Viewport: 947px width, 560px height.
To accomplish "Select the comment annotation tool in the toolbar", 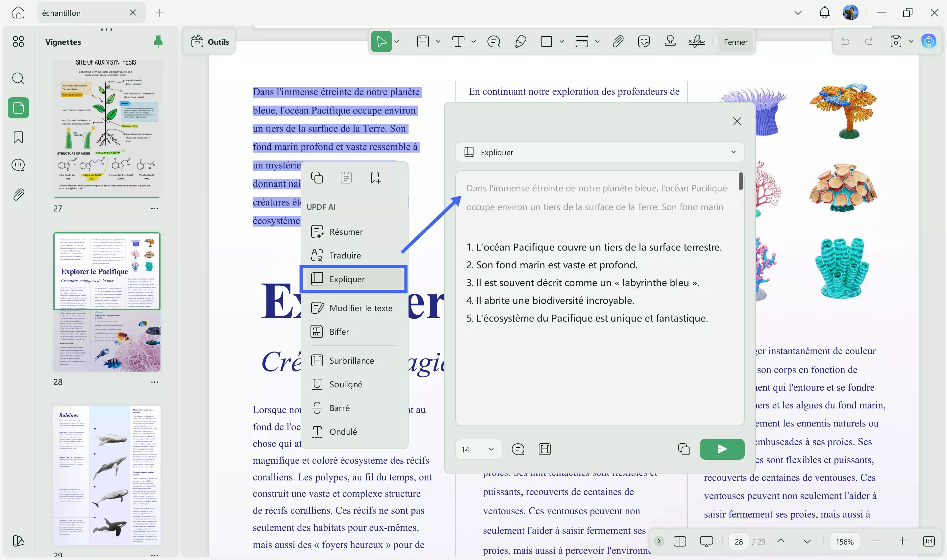I will pos(493,41).
